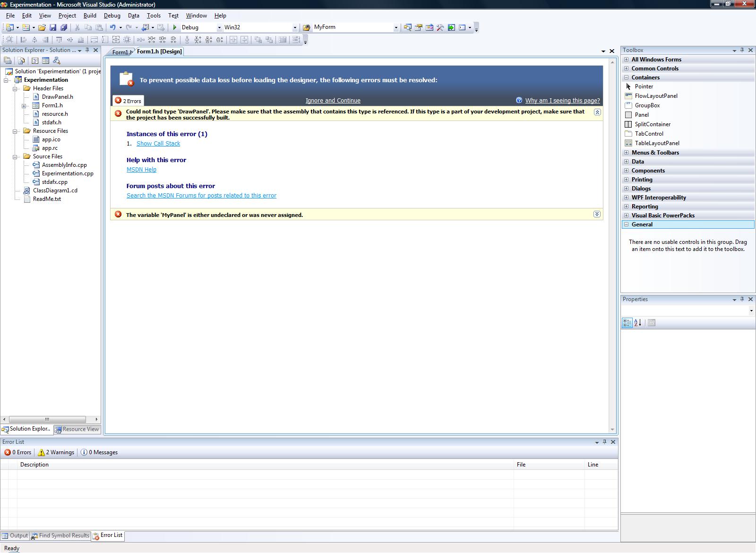Click the Properties object selector combo box
Screen dimensions: 756x553
tap(688, 311)
